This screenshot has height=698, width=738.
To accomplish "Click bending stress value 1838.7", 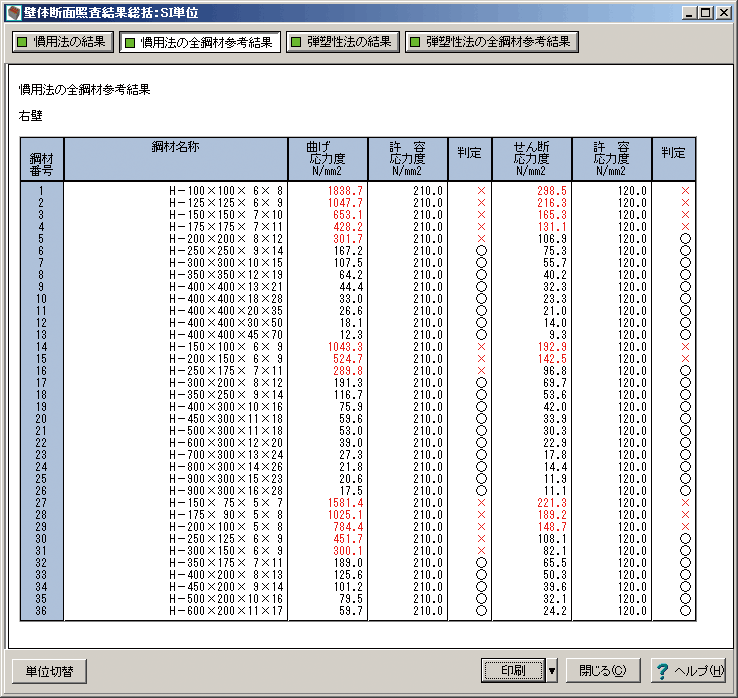I will click(x=345, y=191).
